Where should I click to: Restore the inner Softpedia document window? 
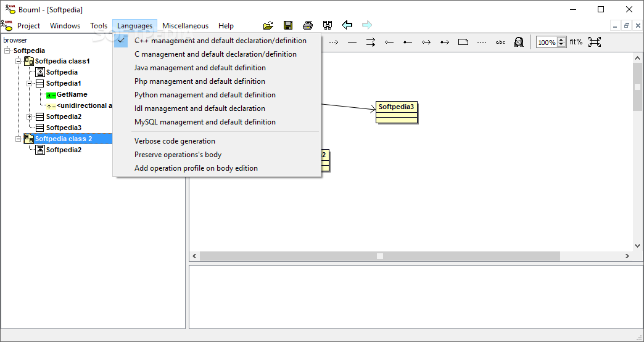(x=626, y=25)
